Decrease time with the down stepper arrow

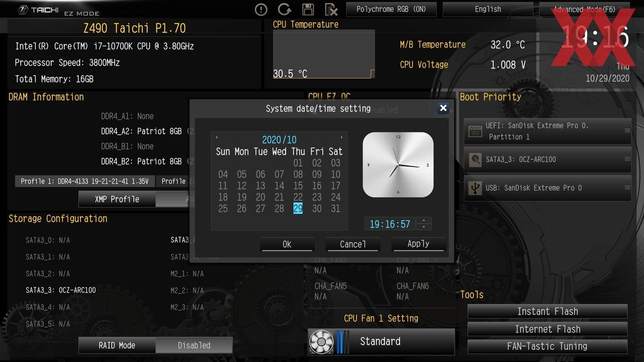pos(423,227)
